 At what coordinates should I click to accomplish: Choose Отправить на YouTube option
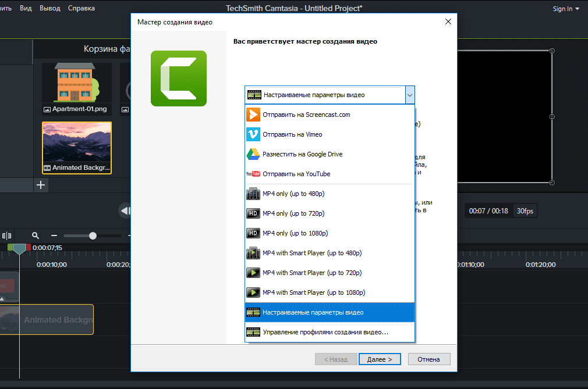pyautogui.click(x=330, y=174)
